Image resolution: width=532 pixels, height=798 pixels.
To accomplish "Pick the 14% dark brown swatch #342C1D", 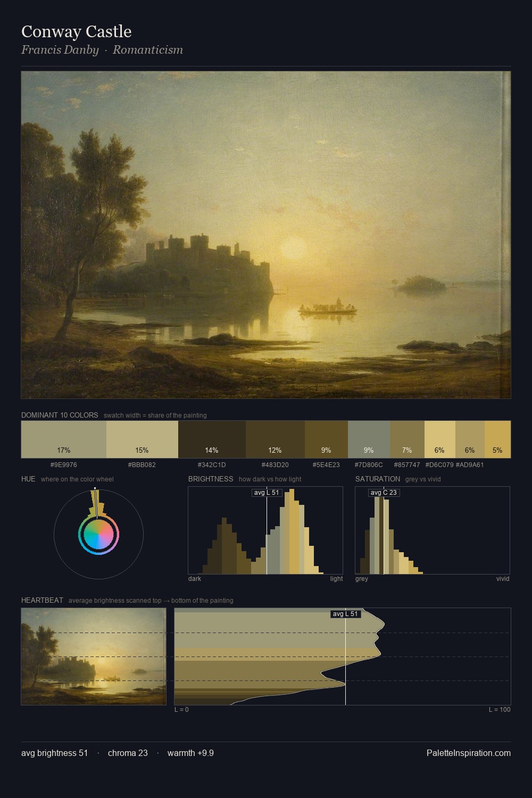I will tap(212, 439).
